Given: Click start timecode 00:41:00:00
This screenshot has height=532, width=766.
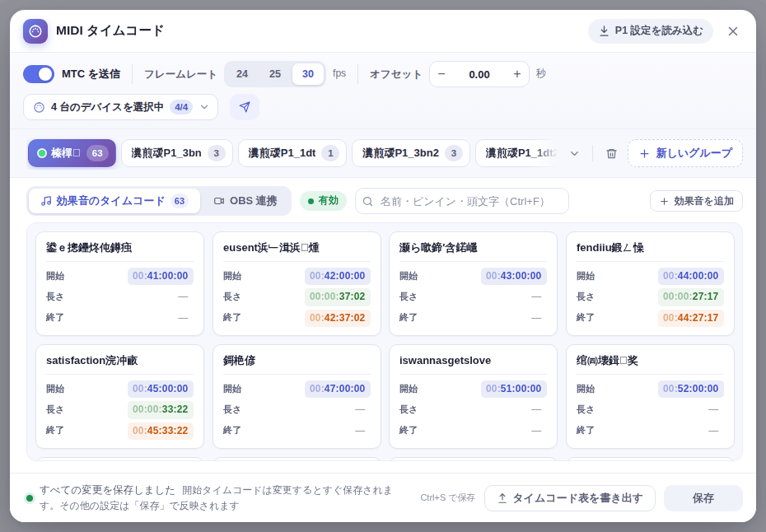Looking at the screenshot, I should (x=161, y=276).
